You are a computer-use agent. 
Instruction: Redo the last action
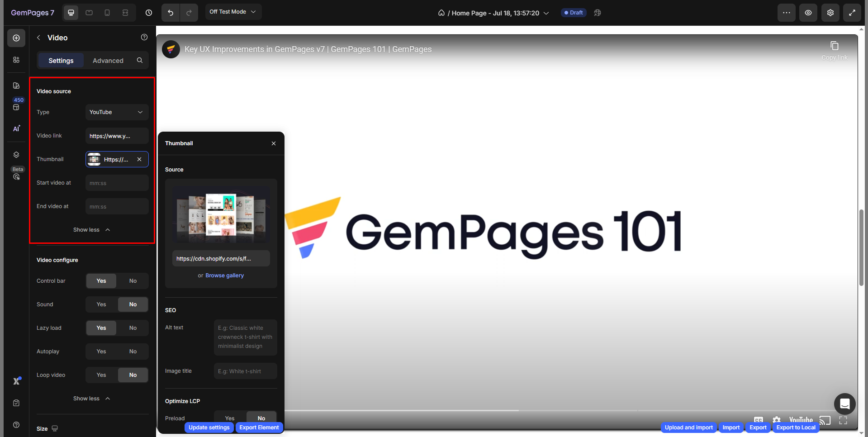coord(189,13)
